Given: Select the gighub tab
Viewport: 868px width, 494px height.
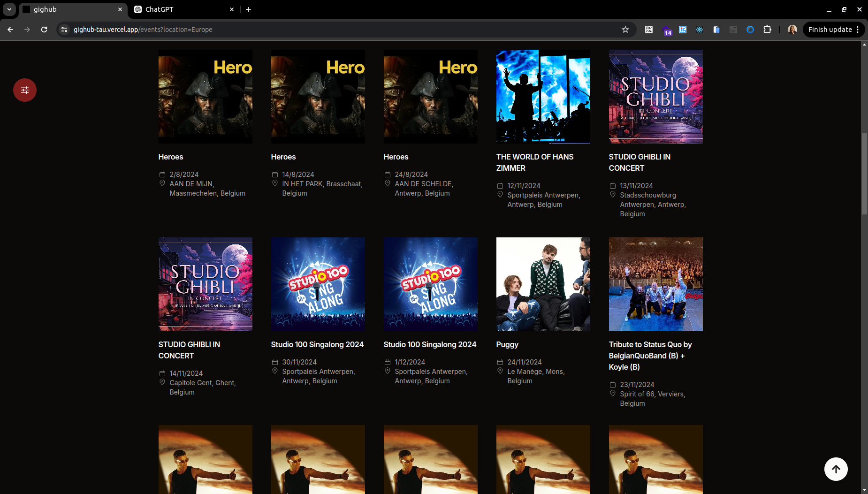Looking at the screenshot, I should (73, 9).
